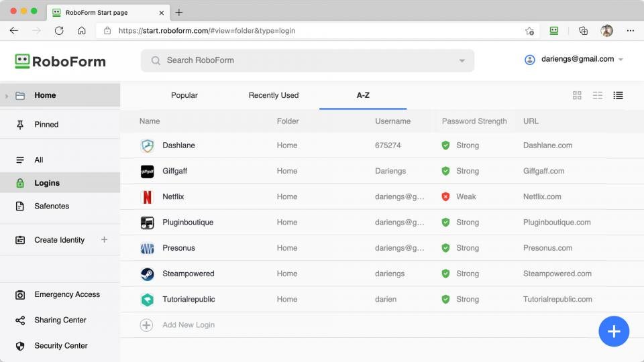Image resolution: width=644 pixels, height=362 pixels.
Task: Open the search box dropdown arrow
Action: (x=462, y=61)
